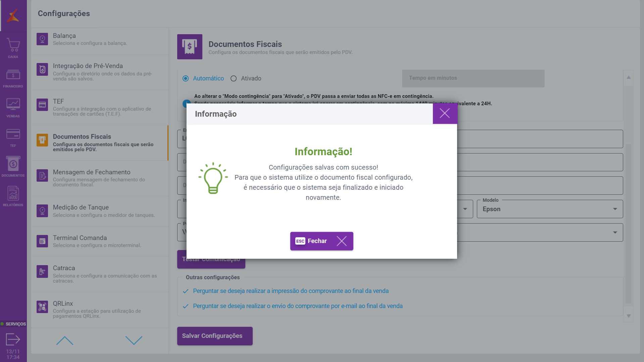Click the logout exit icon
644x362 pixels.
13,339
